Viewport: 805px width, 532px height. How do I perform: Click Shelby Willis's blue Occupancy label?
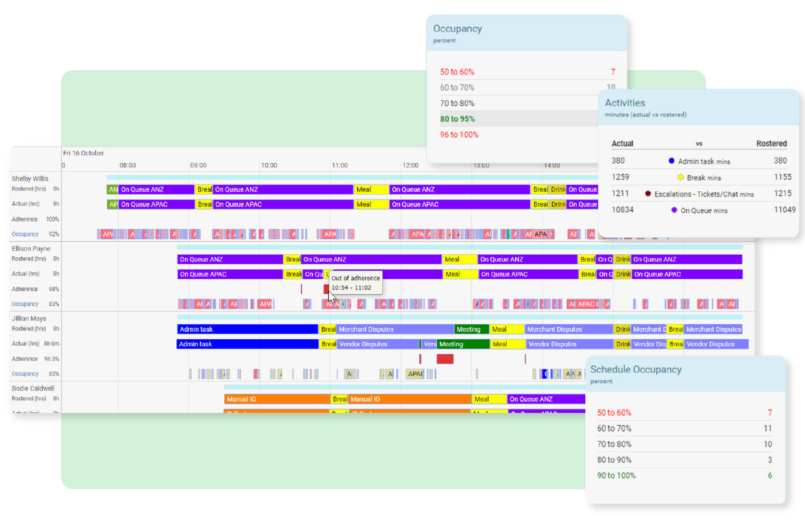click(x=25, y=234)
